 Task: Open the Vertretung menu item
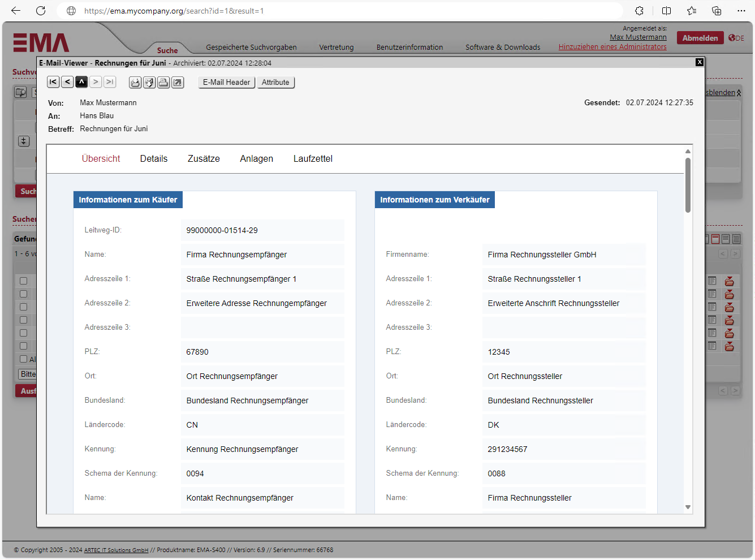pyautogui.click(x=336, y=48)
